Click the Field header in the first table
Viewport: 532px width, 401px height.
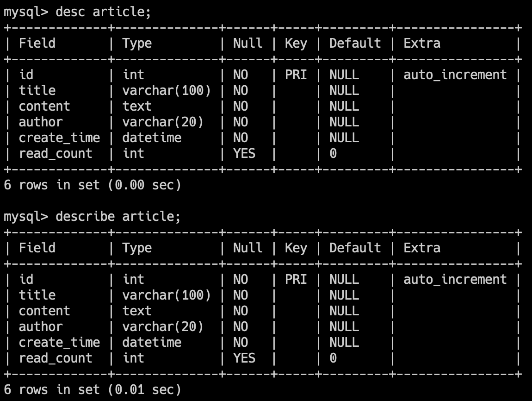[37, 44]
